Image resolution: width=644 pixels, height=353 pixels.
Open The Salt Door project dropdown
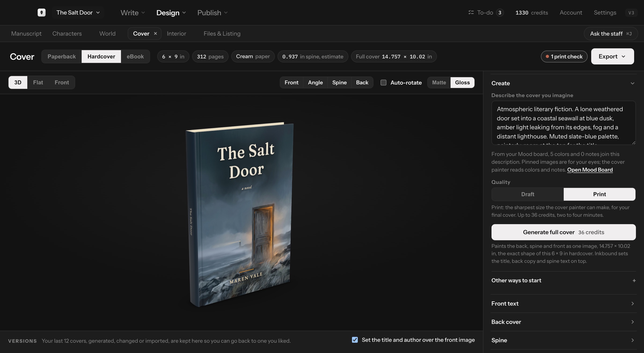tap(78, 13)
